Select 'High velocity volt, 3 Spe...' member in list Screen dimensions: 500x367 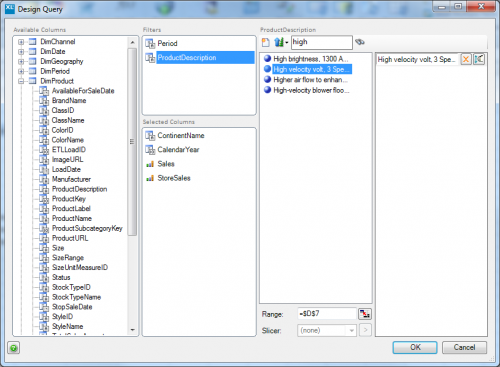coord(312,69)
